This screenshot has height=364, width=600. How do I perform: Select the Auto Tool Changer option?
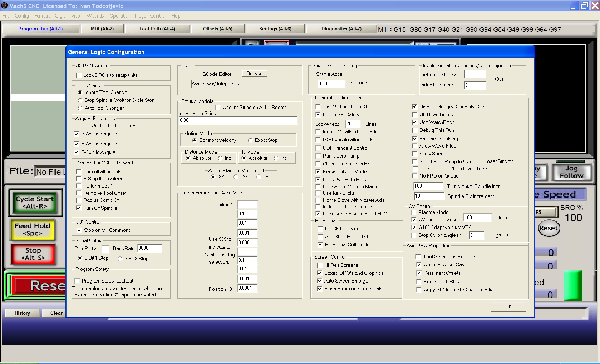(x=80, y=108)
